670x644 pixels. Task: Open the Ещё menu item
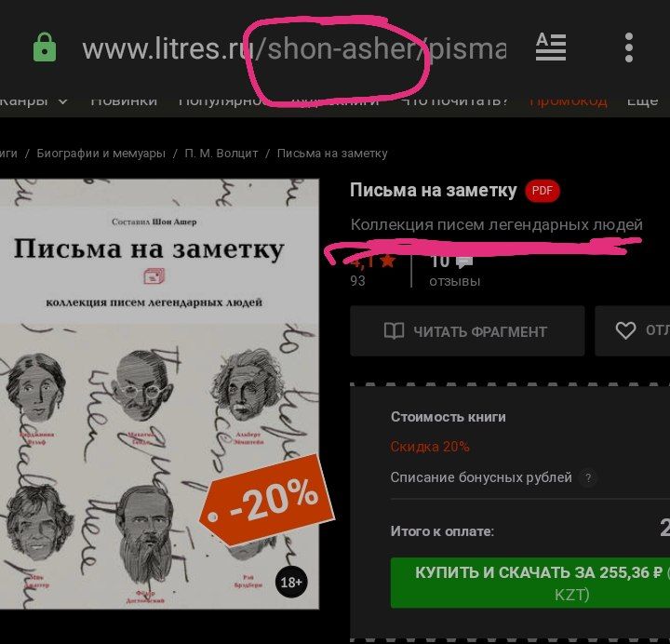(642, 101)
